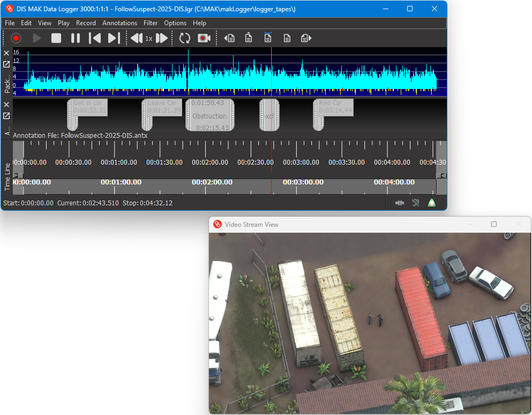Pop out the annotation panel
Viewport: 532px width, 415px height.
coord(6,116)
